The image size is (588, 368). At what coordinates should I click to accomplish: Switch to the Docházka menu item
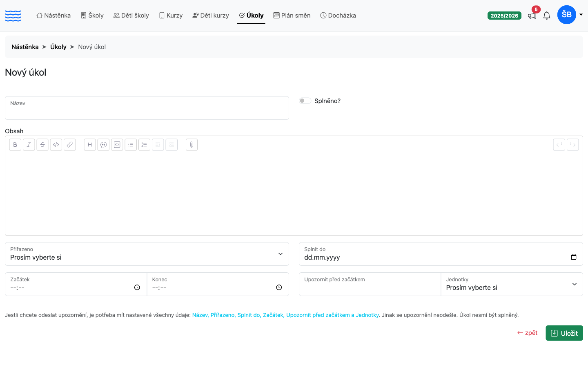tap(338, 16)
